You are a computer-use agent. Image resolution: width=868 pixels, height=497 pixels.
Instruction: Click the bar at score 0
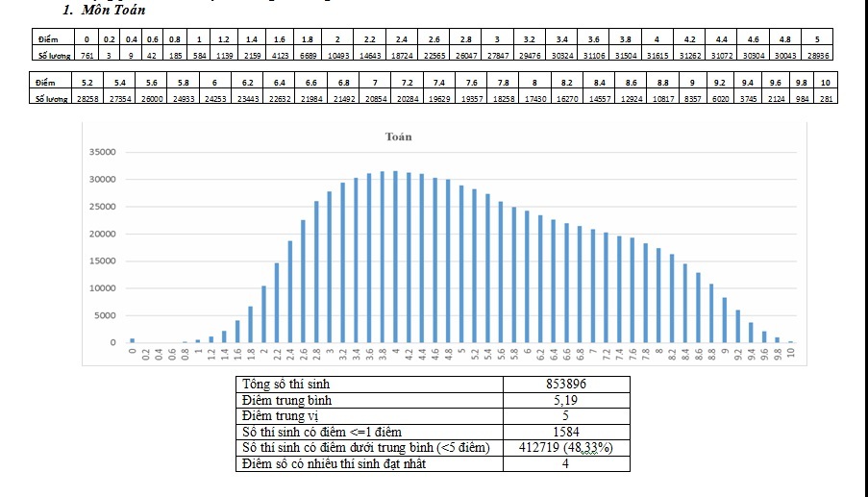tap(133, 340)
